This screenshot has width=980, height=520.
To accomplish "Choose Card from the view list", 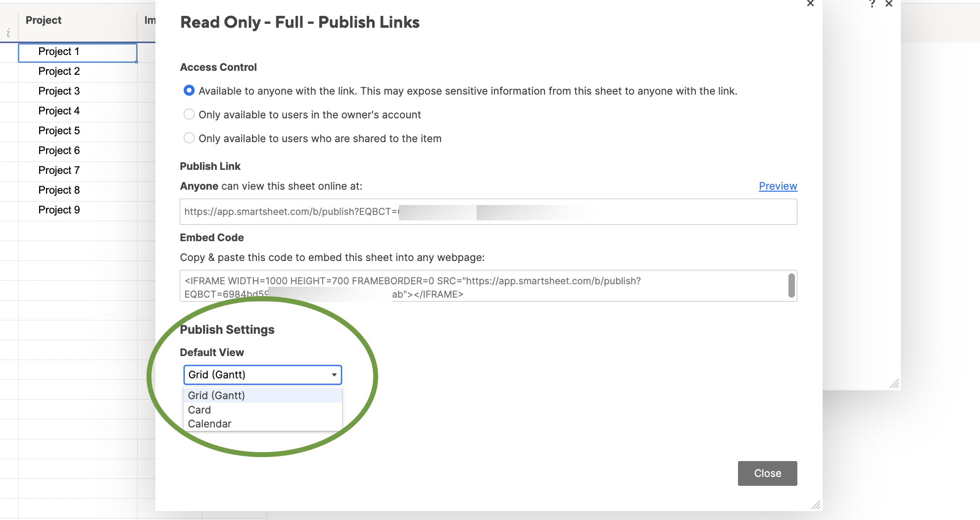I will (262, 410).
